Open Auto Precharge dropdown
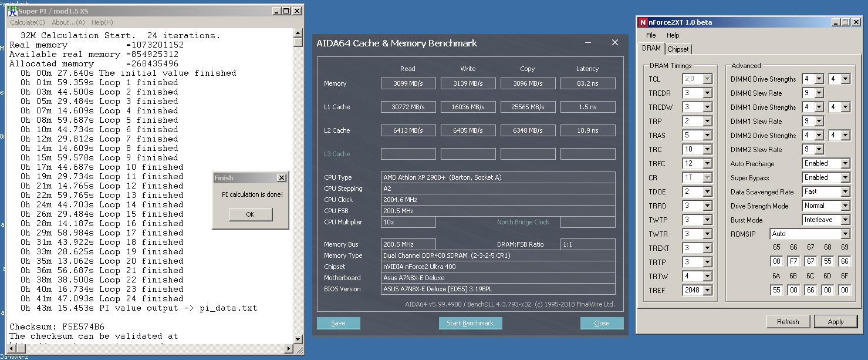The image size is (868, 360). pos(845,163)
